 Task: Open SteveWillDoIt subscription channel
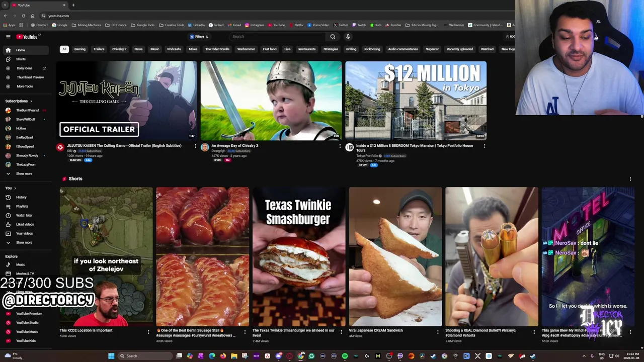(25, 119)
